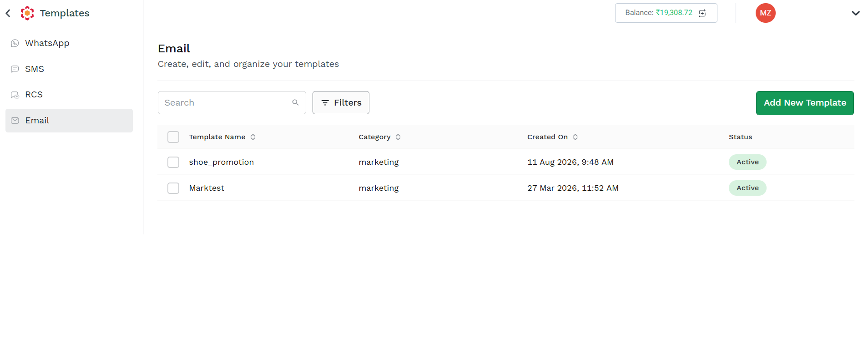Open the Filters button
The height and width of the screenshot is (340, 868).
(x=341, y=103)
